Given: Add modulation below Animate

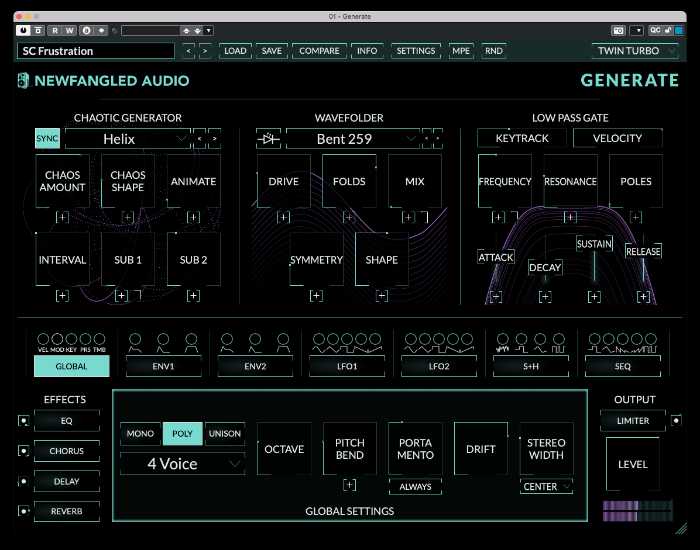Looking at the screenshot, I should pos(193,217).
